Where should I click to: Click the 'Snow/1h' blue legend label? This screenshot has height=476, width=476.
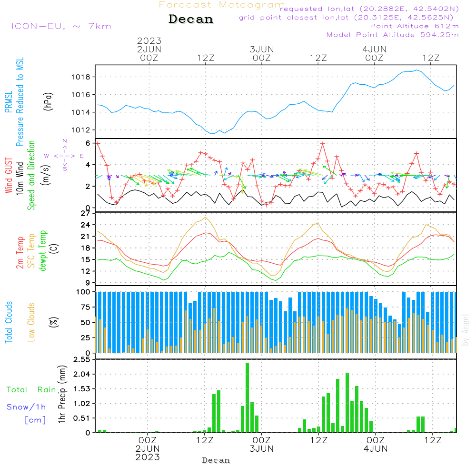tap(26, 407)
